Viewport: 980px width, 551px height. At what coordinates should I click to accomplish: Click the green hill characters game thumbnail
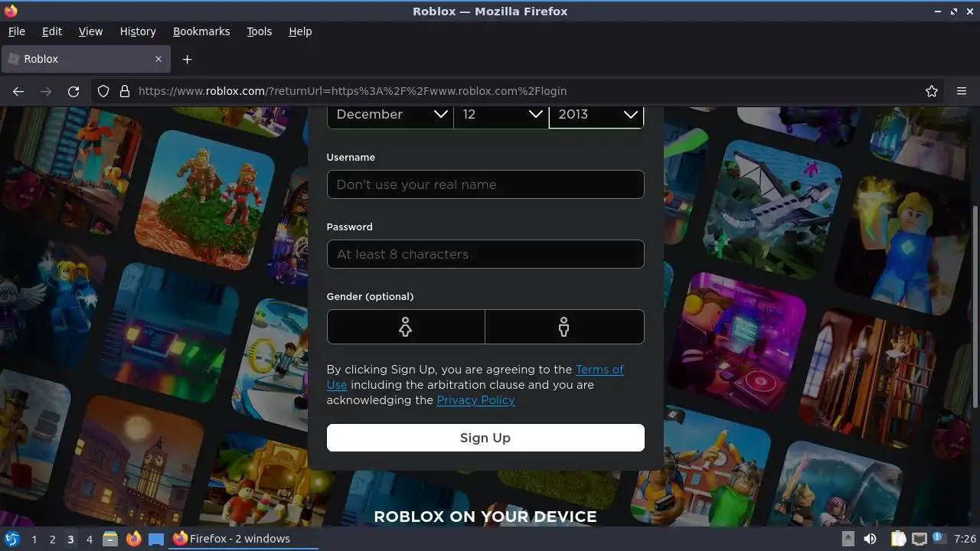tap(204, 199)
